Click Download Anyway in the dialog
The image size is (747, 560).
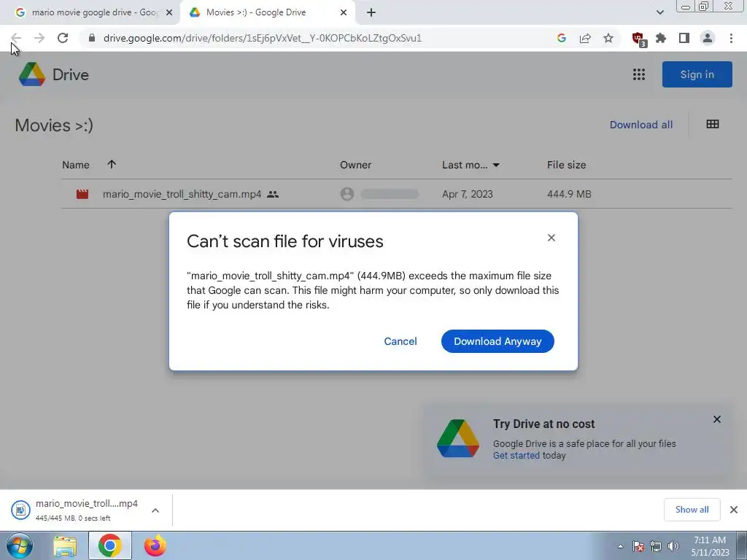coord(498,341)
